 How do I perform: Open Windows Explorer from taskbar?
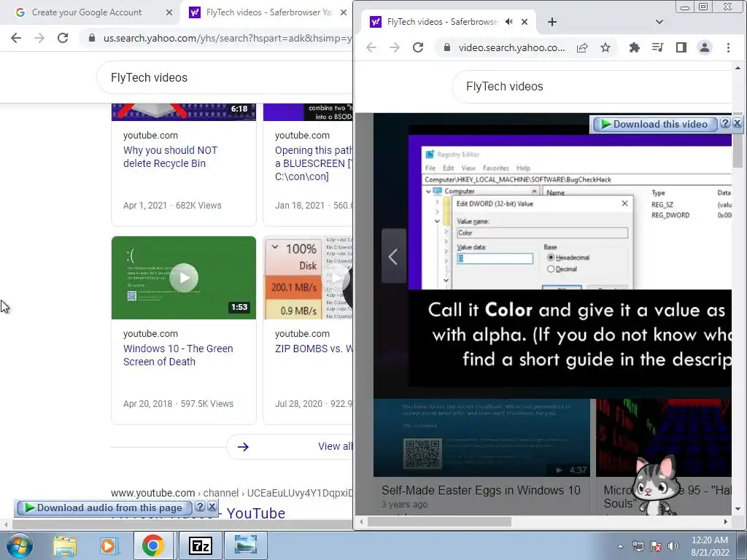(x=65, y=545)
